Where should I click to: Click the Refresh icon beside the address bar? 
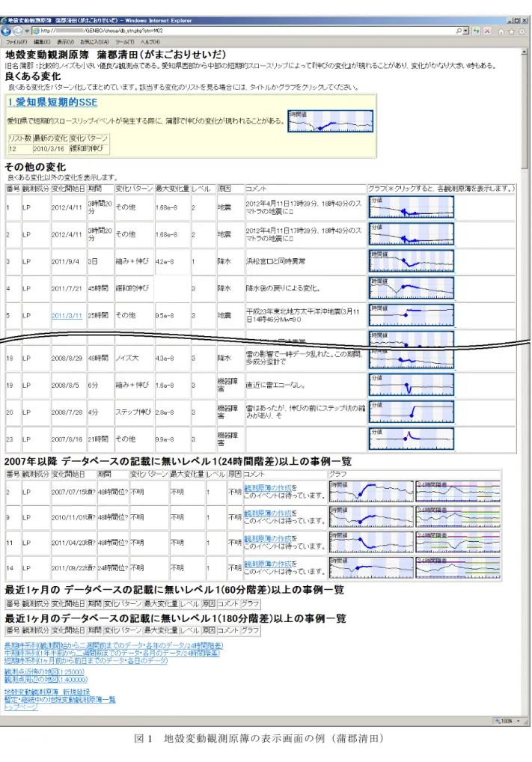477,31
